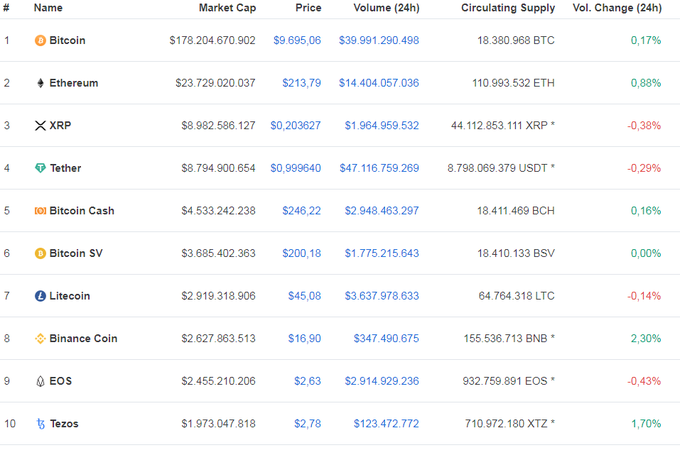This screenshot has width=680, height=455.
Task: Open the Bitcoin Cash name link
Action: pyautogui.click(x=82, y=211)
